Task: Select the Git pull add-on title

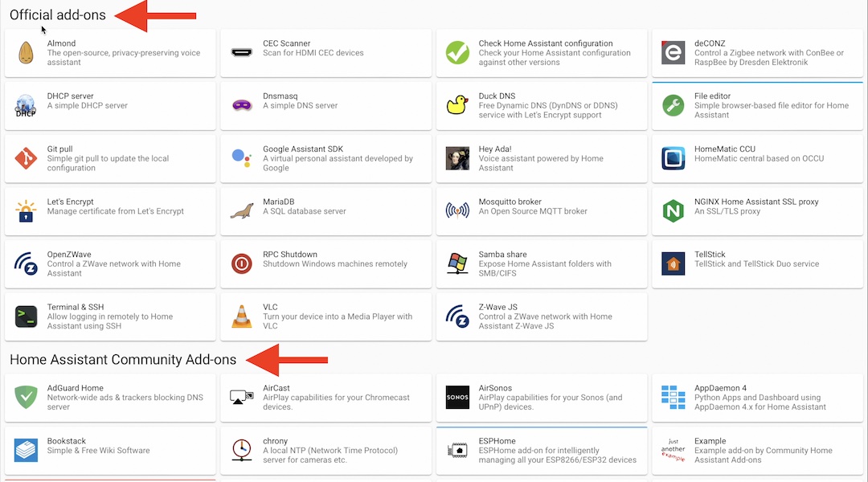Action: pos(59,149)
